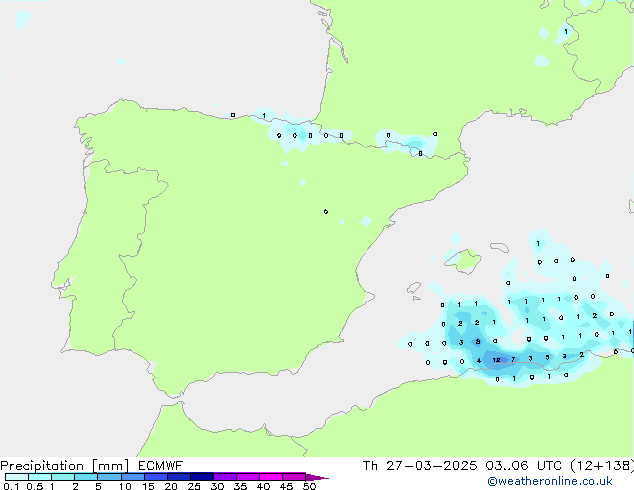Screen dimensions: 634x490
Task: Click the '10' legend scale label
Action: tap(125, 486)
